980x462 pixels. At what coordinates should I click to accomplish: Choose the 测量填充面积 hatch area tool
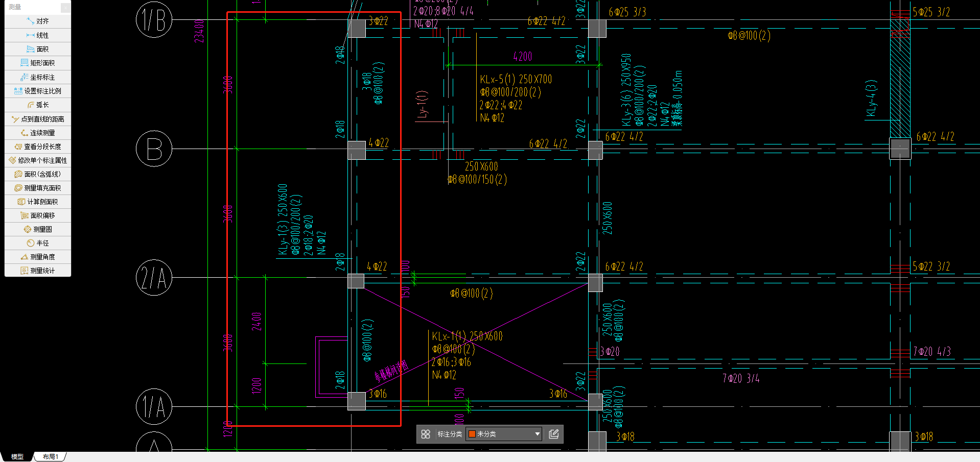point(38,188)
